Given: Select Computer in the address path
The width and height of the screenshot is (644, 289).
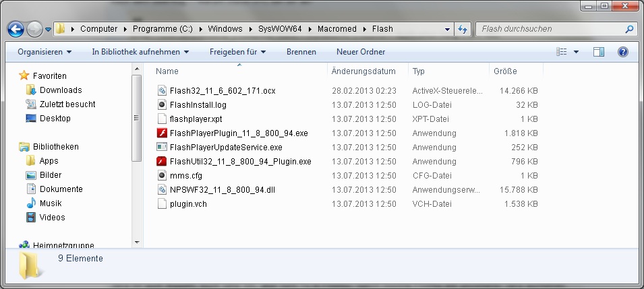Looking at the screenshot, I should point(98,29).
